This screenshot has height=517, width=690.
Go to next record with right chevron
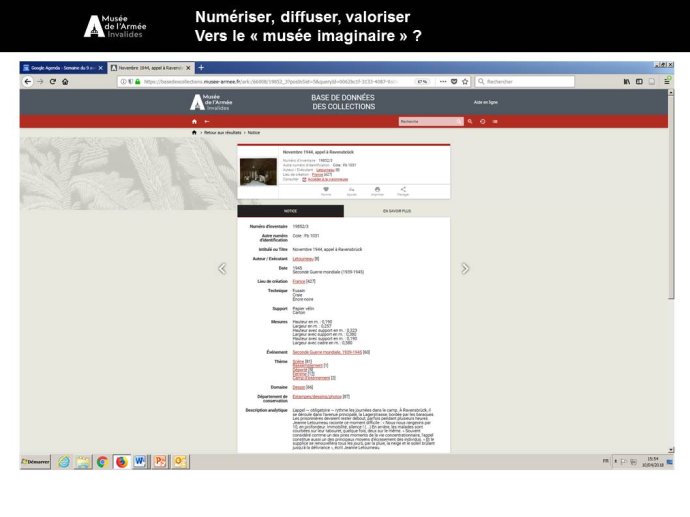tap(465, 268)
